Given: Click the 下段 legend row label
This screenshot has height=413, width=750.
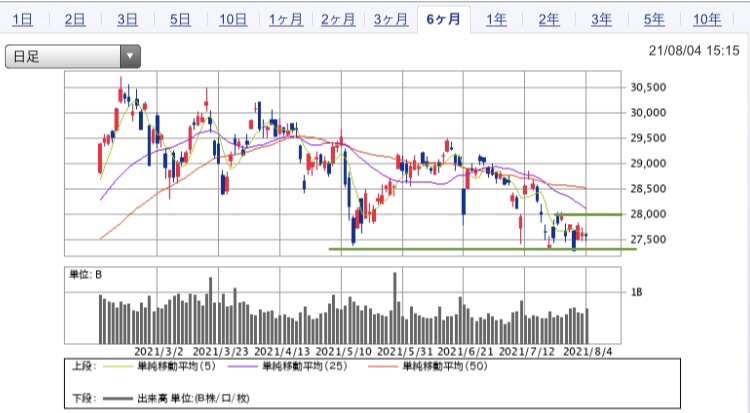Looking at the screenshot, I should click(x=84, y=398).
